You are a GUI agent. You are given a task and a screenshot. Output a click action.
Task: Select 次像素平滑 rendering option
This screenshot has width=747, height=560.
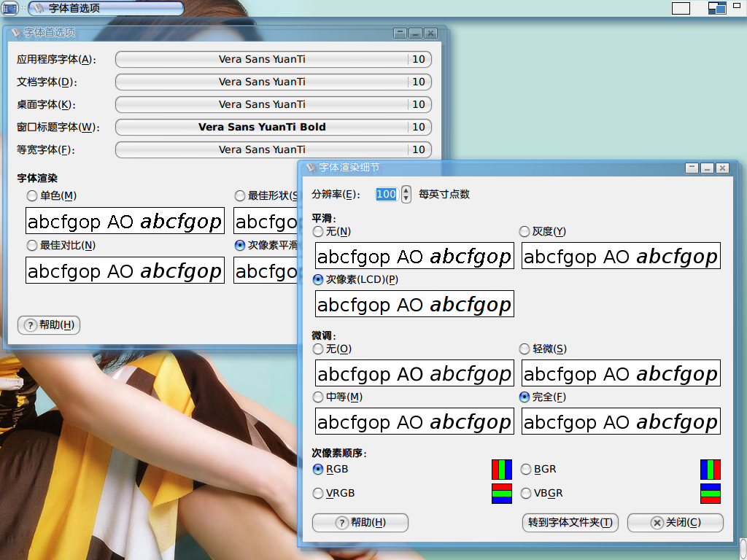[239, 245]
